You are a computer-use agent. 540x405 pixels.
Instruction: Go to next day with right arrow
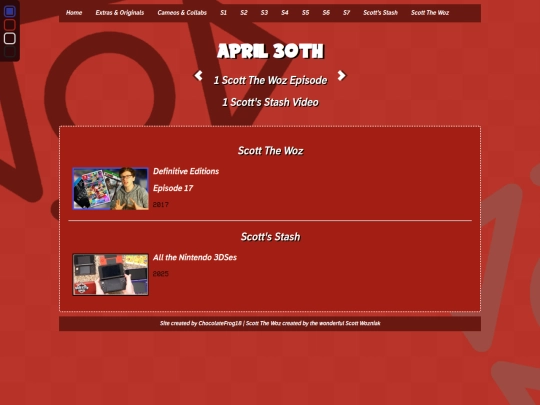pyautogui.click(x=341, y=75)
